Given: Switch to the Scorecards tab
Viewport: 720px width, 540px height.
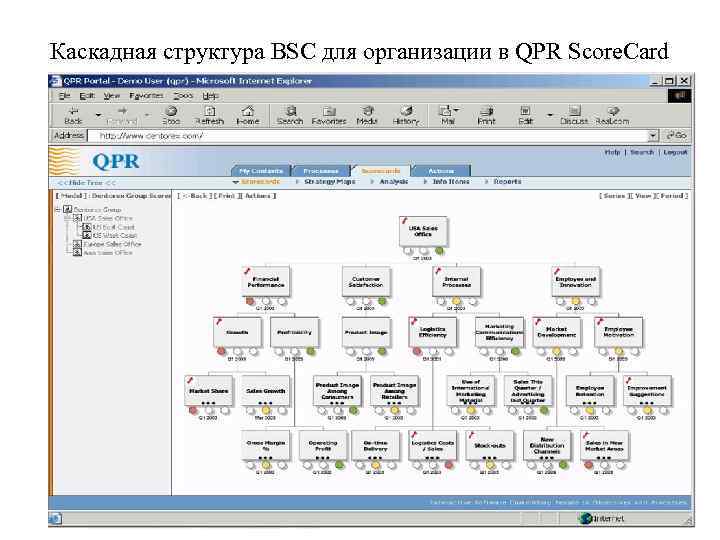Looking at the screenshot, I should point(381,171).
